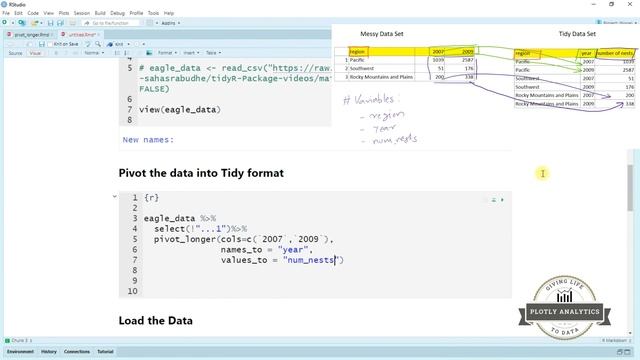The height and width of the screenshot is (360, 640).
Task: Open the Table dropdown
Action: (x=213, y=53)
